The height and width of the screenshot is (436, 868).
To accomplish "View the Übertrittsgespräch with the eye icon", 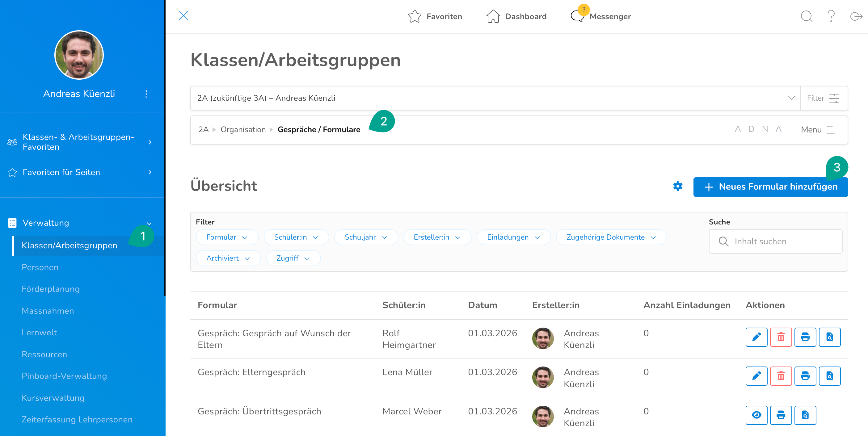I will 756,415.
